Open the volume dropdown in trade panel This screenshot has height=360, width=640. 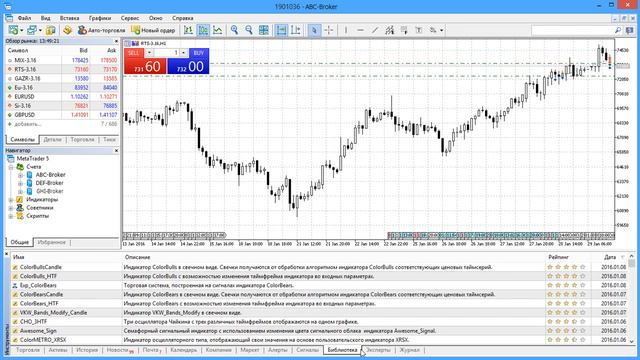[x=183, y=53]
